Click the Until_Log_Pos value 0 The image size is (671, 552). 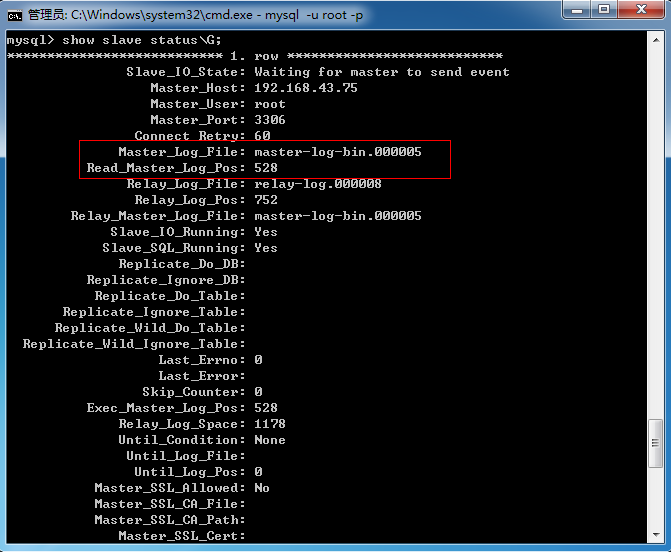pos(258,472)
